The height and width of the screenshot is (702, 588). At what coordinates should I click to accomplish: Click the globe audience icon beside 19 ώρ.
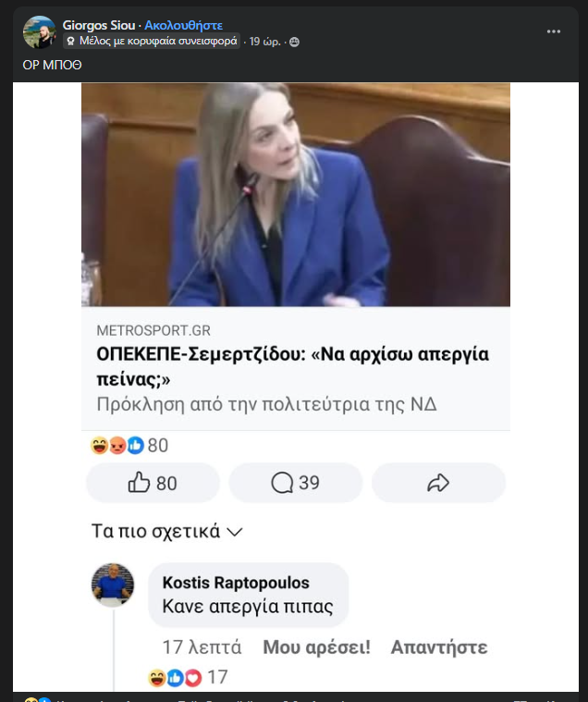(294, 42)
